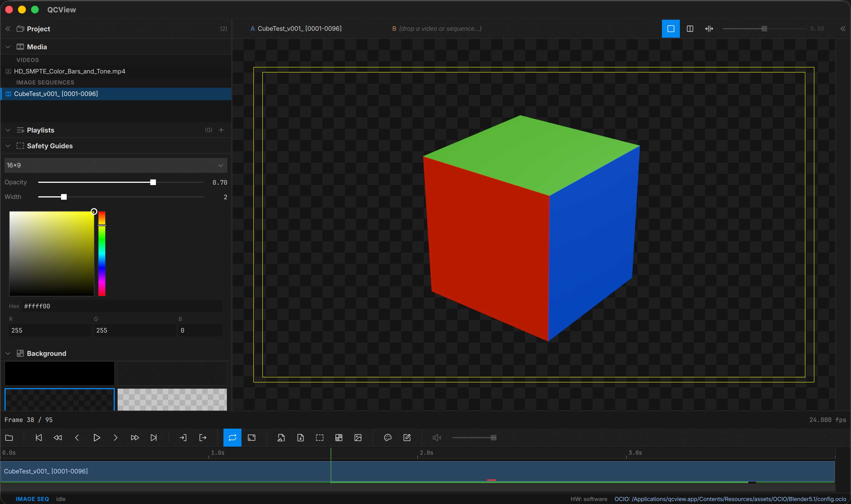Viewport: 851px width, 504px height.
Task: Open the color palette icon
Action: pos(388,437)
